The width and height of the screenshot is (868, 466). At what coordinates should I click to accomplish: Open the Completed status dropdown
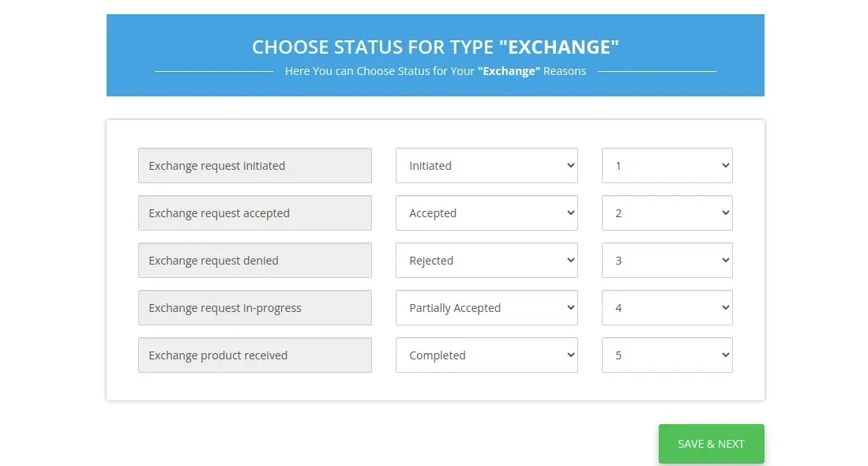click(486, 355)
